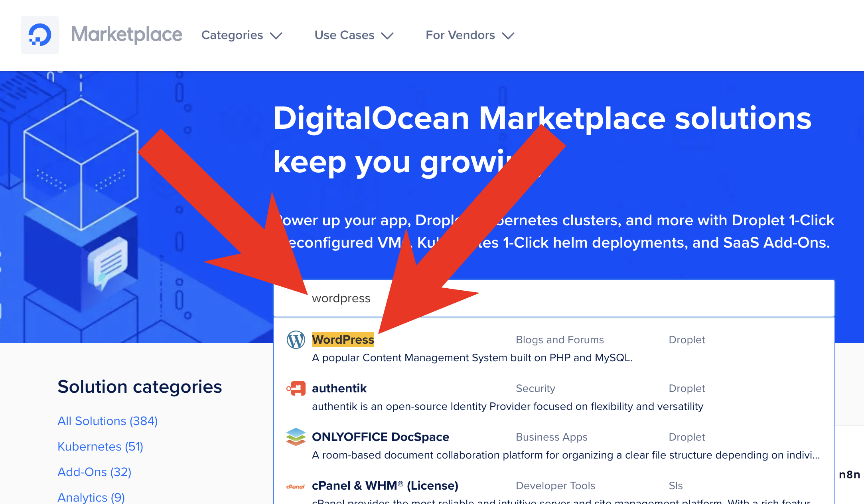Open Add-Ons (32) category link
The height and width of the screenshot is (504, 864).
(94, 472)
